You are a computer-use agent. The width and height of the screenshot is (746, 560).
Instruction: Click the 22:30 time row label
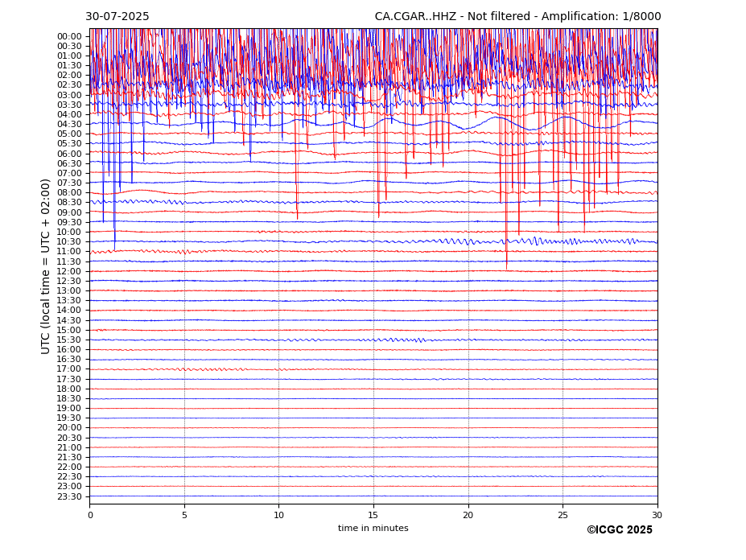click(x=69, y=477)
